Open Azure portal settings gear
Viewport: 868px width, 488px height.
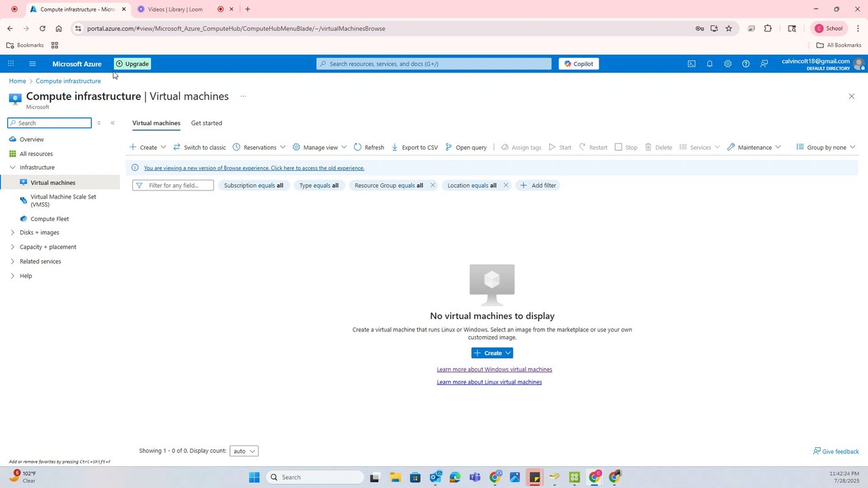[728, 64]
